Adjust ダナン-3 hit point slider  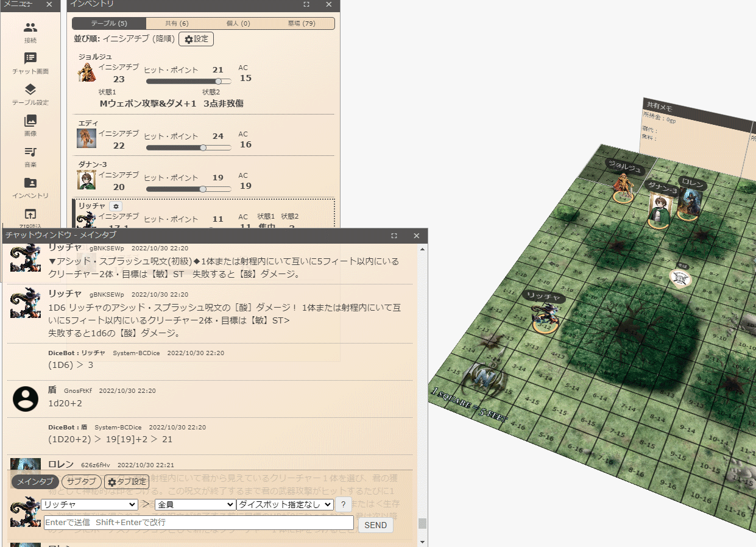coord(189,189)
